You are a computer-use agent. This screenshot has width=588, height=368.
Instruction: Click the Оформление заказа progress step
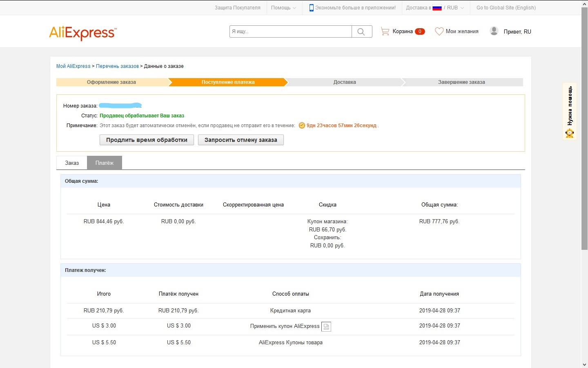tap(111, 82)
